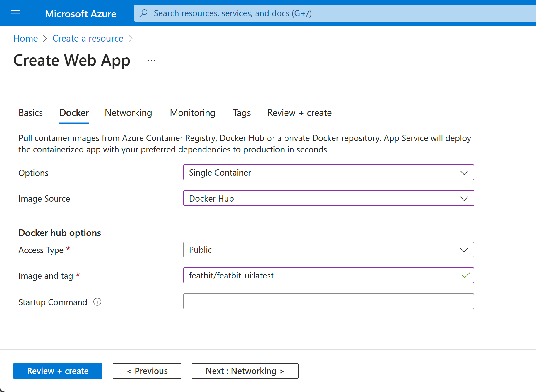Open the Tags tab
This screenshot has height=392, width=536.
pyautogui.click(x=242, y=113)
